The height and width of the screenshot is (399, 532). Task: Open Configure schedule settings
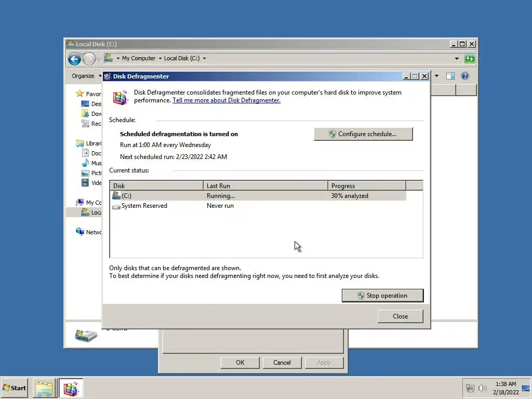coord(363,134)
